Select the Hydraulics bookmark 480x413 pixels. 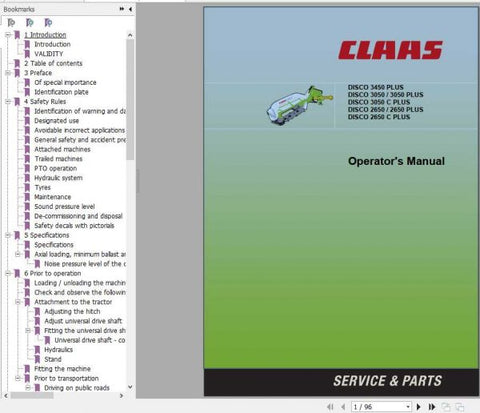click(x=59, y=350)
